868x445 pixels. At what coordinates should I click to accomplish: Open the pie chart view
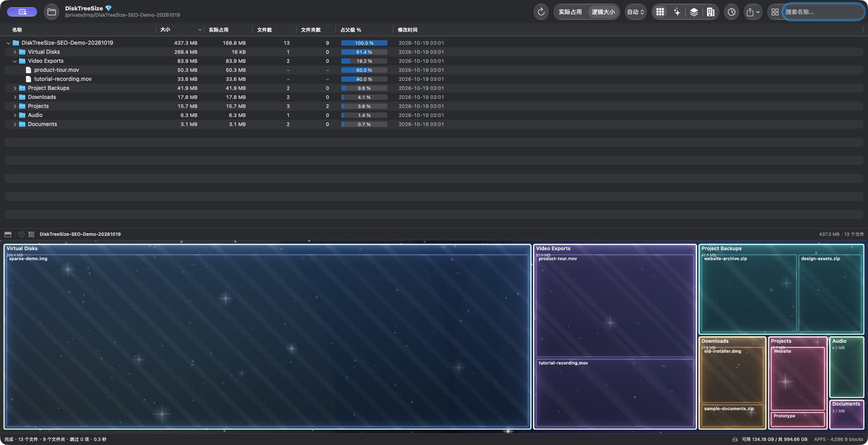[731, 12]
